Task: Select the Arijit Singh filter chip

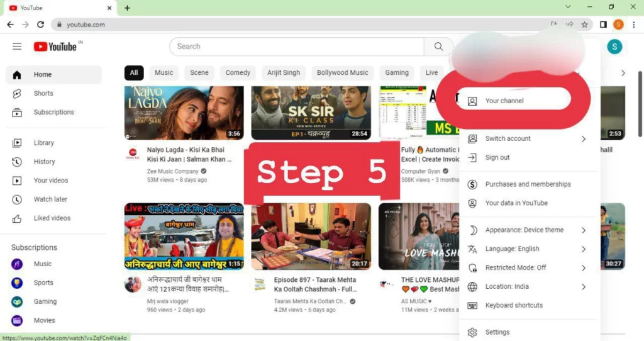Action: point(284,73)
